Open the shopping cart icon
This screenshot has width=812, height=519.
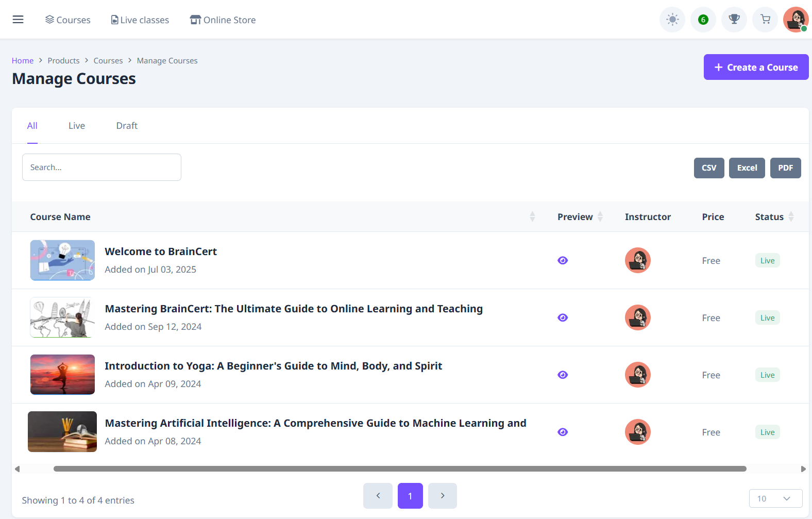click(765, 20)
